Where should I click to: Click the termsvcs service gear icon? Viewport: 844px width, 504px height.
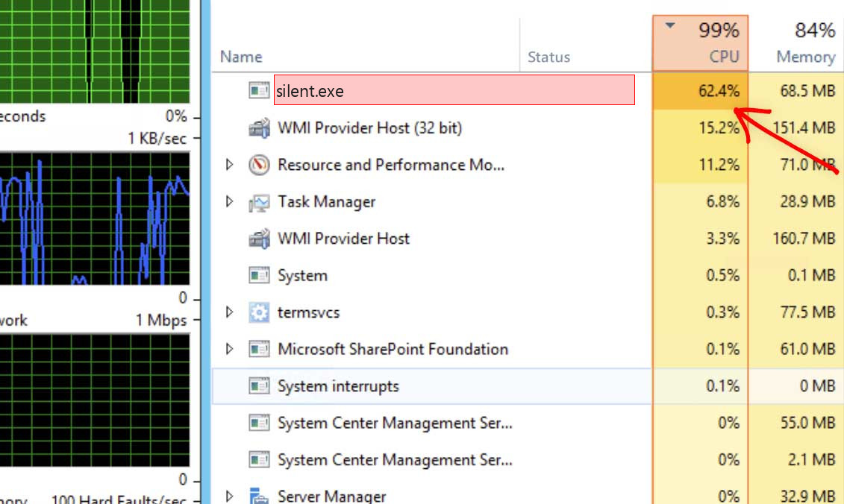(x=260, y=312)
